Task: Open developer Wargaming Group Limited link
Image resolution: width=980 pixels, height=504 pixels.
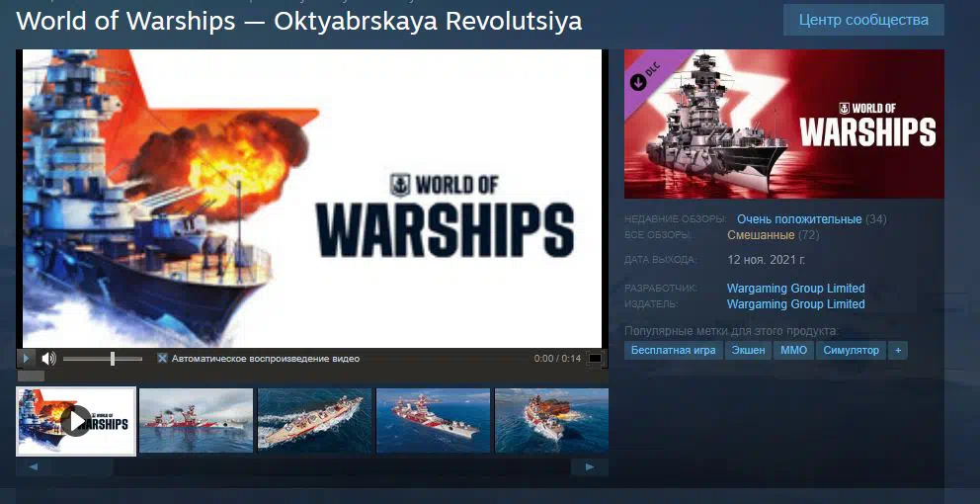Action: coord(795,289)
